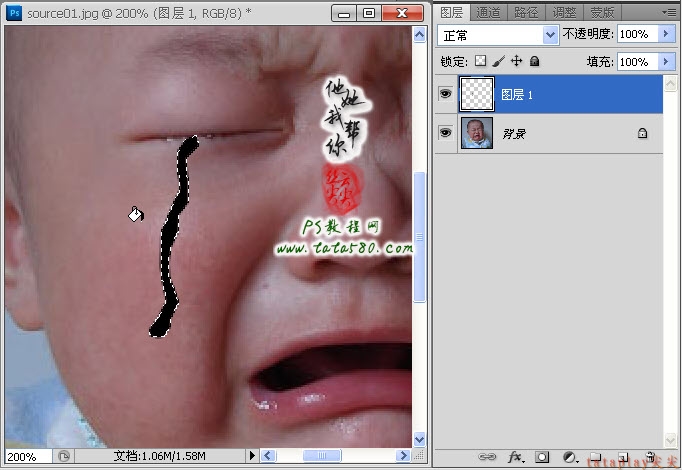The height and width of the screenshot is (470, 682).
Task: Switch to the 路径 tab
Action: 526,13
